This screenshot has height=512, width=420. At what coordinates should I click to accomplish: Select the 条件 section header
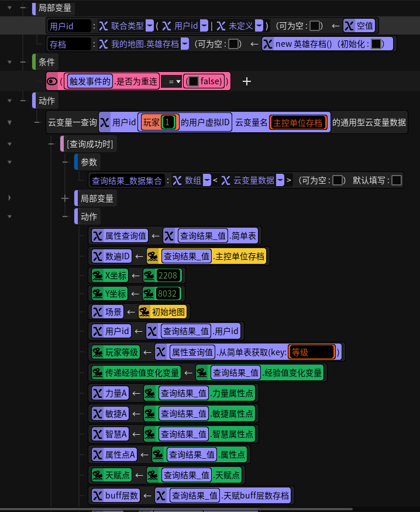(46, 62)
